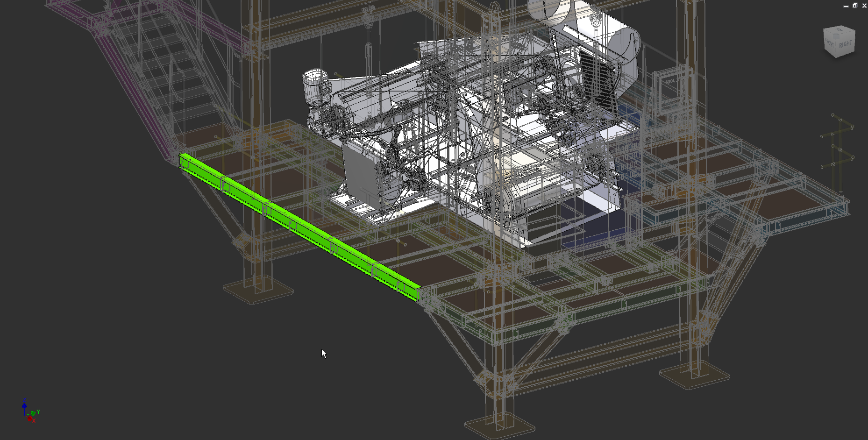Click the Z label of the coordinate triad
Screen dimensions: 868x440
point(25,401)
